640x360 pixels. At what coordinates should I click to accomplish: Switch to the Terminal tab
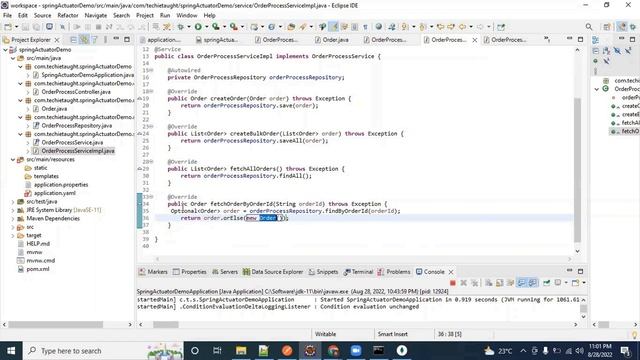(358, 272)
